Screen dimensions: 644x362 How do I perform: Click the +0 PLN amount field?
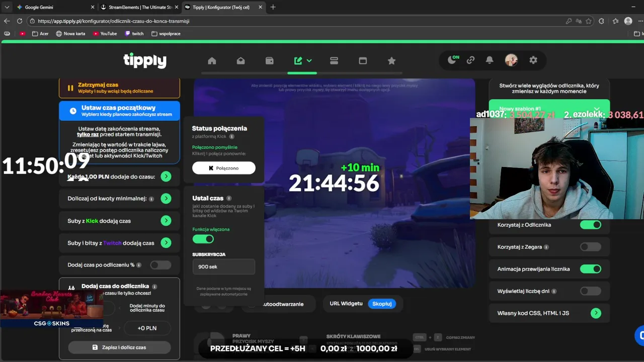coord(147,328)
